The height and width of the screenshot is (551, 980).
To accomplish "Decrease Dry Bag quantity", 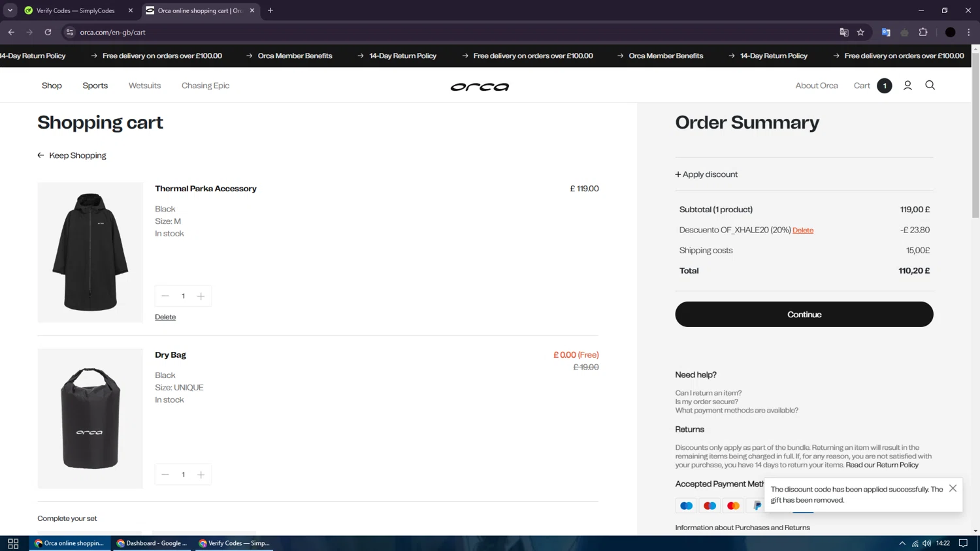I will pyautogui.click(x=165, y=475).
